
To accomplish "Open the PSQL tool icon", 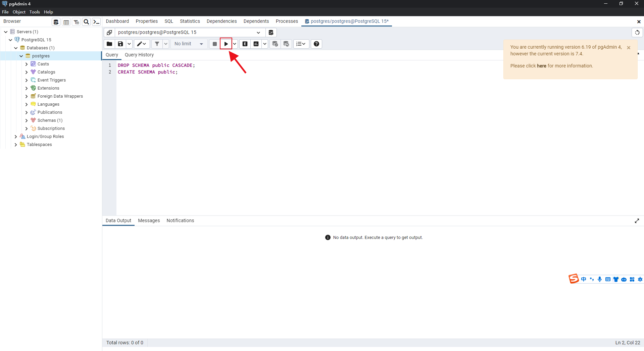I will point(96,22).
